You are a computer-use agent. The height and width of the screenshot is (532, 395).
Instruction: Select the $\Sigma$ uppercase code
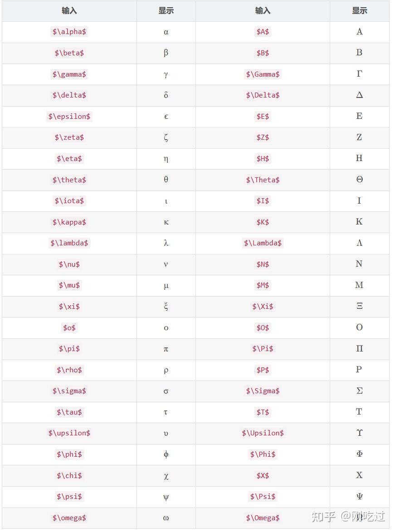pyautogui.click(x=263, y=391)
